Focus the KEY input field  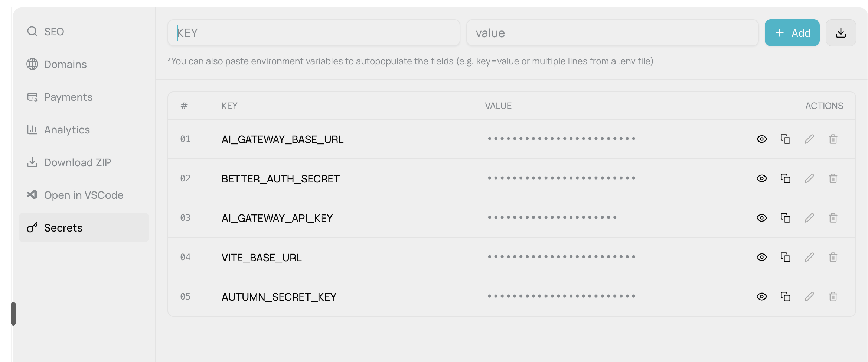[x=314, y=33]
